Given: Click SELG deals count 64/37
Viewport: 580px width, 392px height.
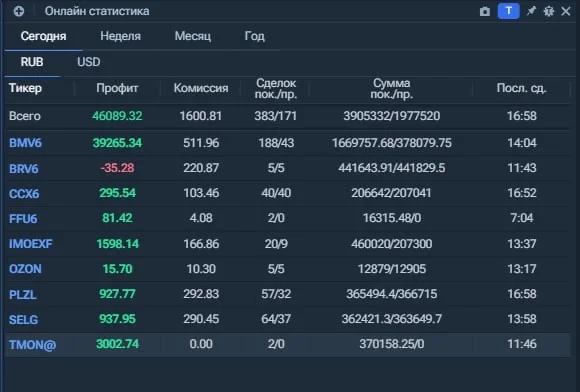Looking at the screenshot, I should pos(276,319).
